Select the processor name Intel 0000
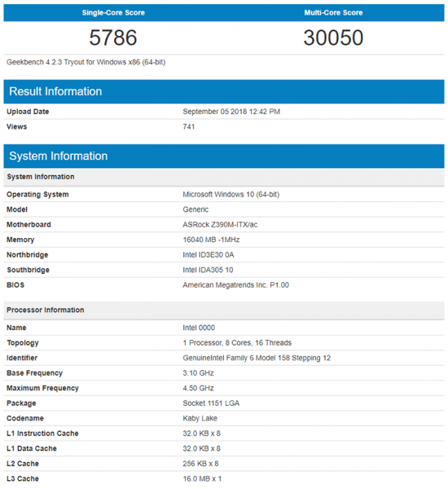This screenshot has height=489, width=448. coord(199,328)
